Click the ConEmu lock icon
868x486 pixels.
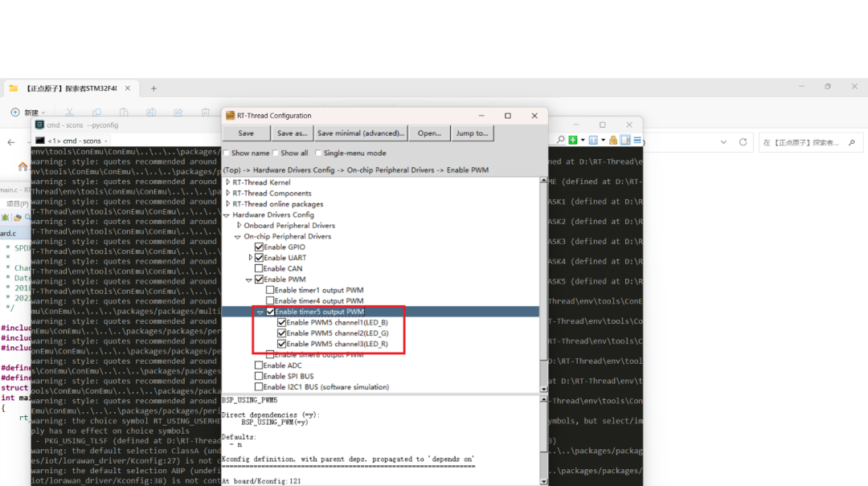[613, 140]
